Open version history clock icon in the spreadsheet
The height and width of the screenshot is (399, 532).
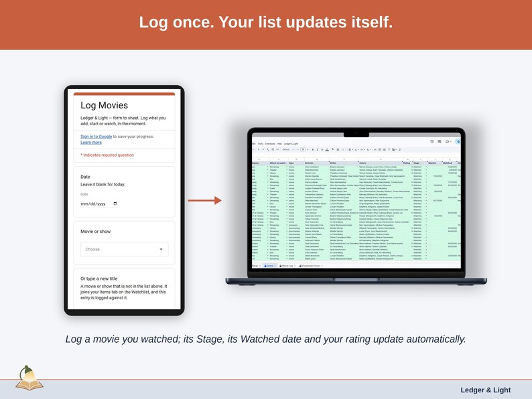coord(432,141)
